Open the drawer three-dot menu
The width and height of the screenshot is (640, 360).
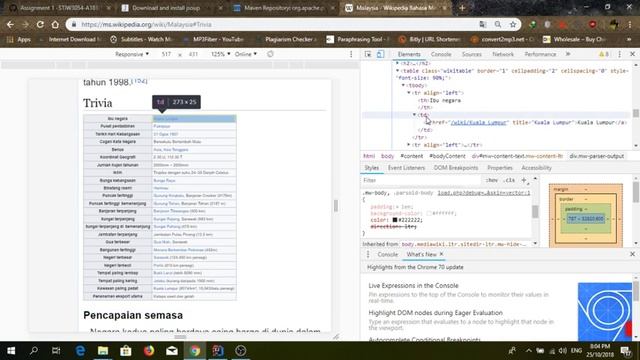pyautogui.click(x=368, y=254)
